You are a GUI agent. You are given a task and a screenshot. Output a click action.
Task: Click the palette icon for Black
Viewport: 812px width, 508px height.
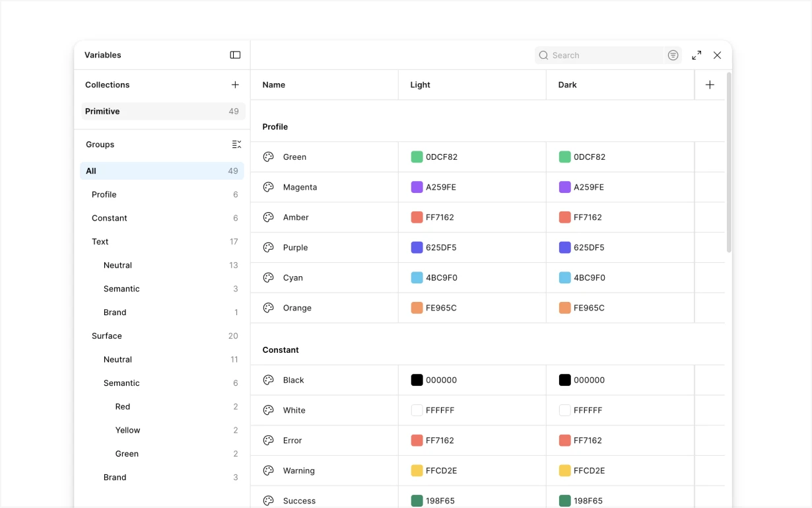(x=268, y=381)
